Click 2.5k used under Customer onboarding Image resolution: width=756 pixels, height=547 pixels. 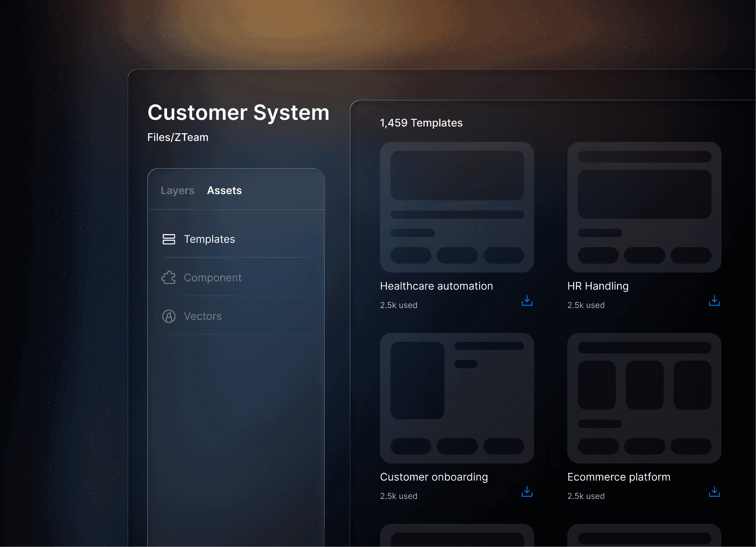click(398, 496)
